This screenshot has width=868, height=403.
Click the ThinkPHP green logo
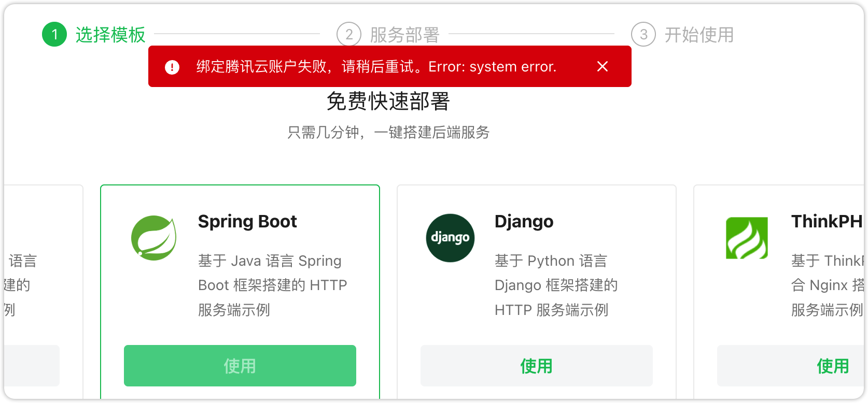pyautogui.click(x=747, y=238)
